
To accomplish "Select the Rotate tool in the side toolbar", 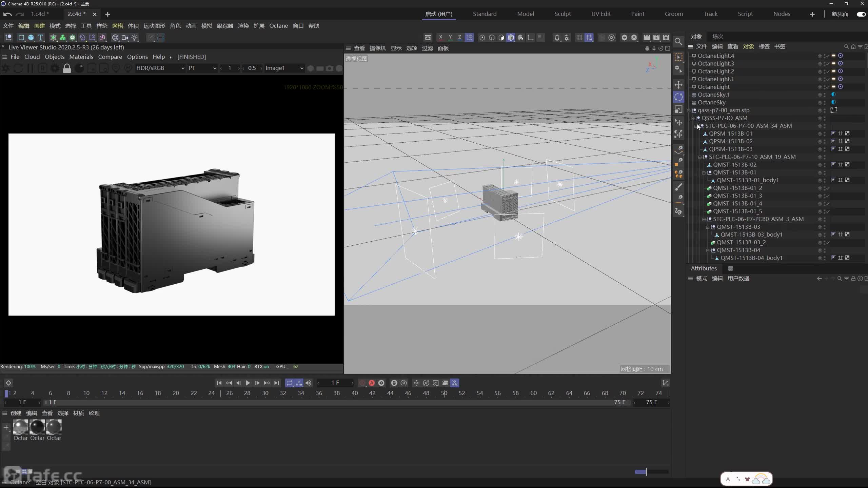I will (x=678, y=97).
